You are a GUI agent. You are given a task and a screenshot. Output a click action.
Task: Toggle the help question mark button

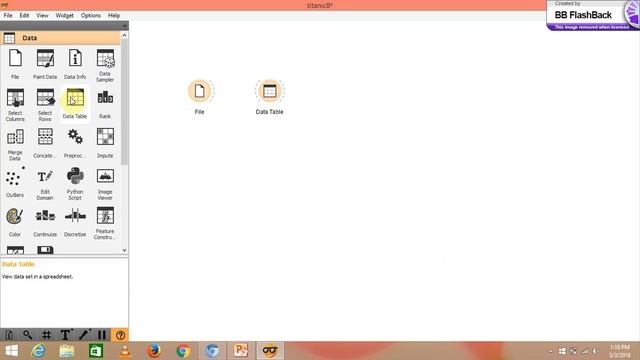pyautogui.click(x=120, y=335)
